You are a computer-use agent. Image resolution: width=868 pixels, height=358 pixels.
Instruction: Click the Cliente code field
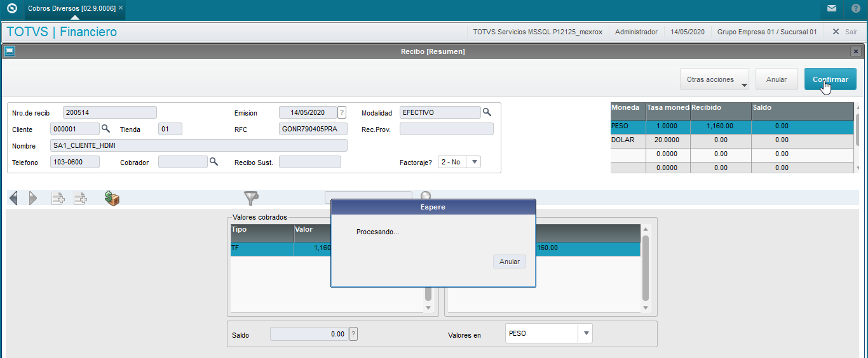tap(75, 129)
